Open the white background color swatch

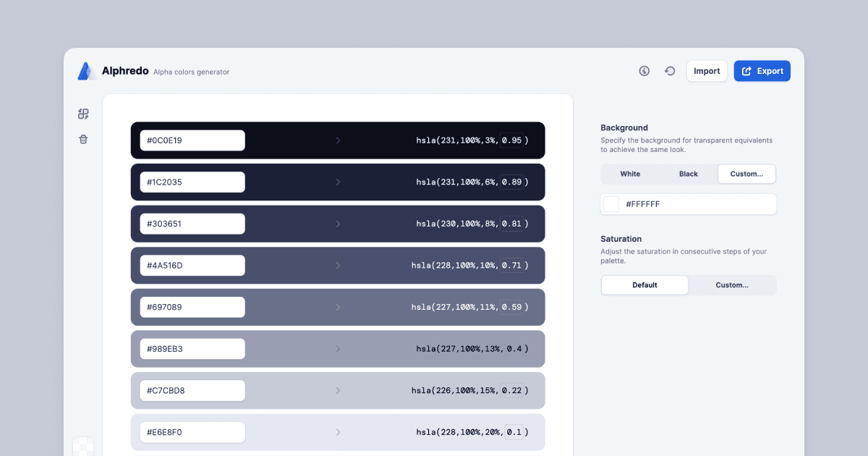[x=611, y=204]
